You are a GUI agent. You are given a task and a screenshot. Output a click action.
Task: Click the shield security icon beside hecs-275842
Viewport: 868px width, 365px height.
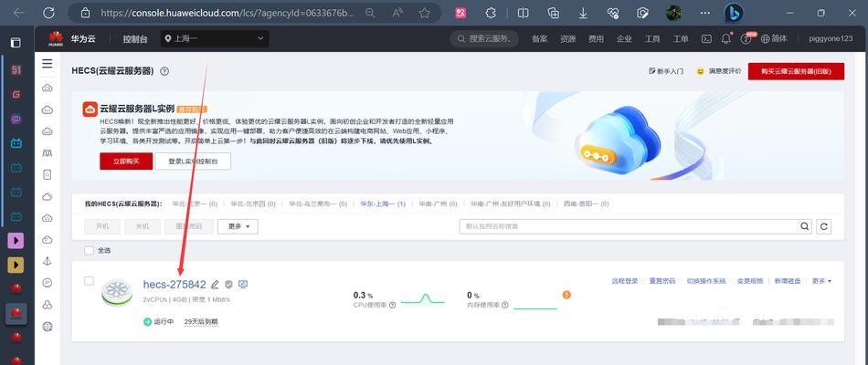(228, 285)
